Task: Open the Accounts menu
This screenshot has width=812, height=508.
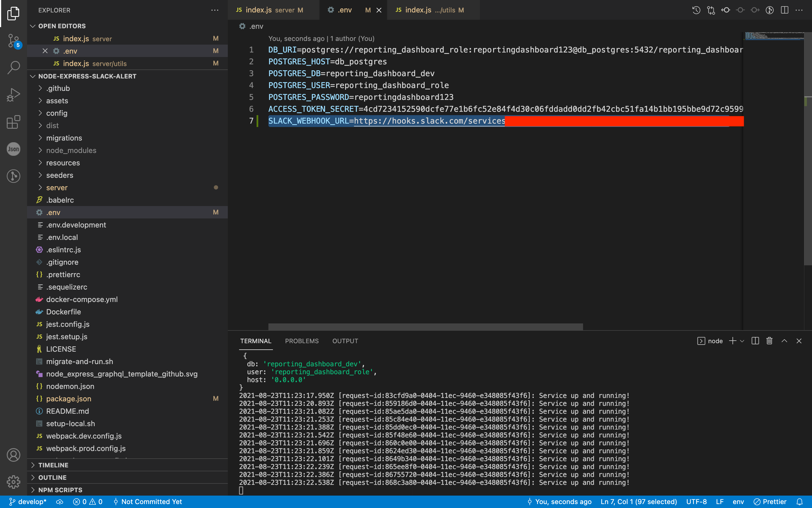Action: coord(14,455)
